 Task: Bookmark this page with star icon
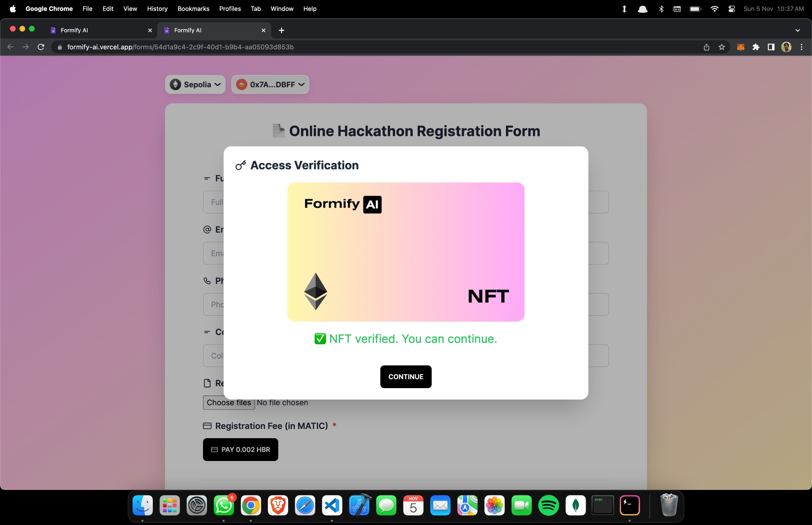click(722, 47)
